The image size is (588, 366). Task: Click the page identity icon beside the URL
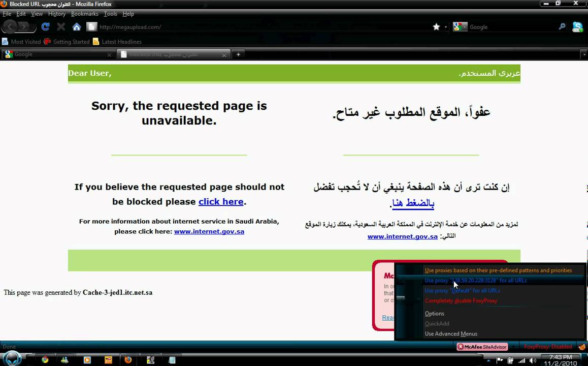(x=91, y=26)
